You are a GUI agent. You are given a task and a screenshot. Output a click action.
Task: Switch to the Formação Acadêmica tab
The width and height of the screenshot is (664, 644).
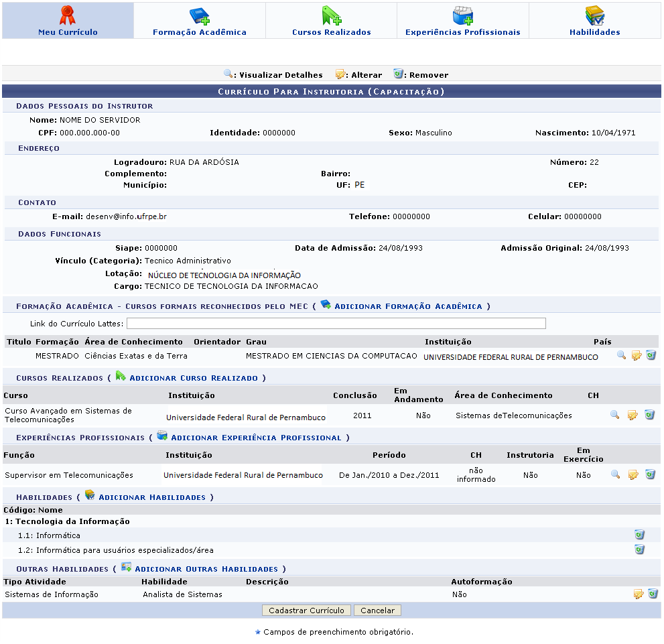coord(200,21)
